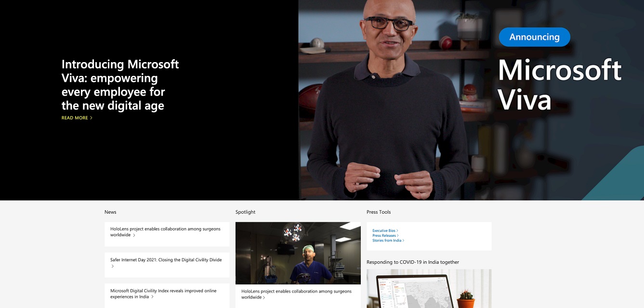Image resolution: width=644 pixels, height=308 pixels.
Task: Click the Spotlight surgeon video thumbnail
Action: tap(298, 253)
